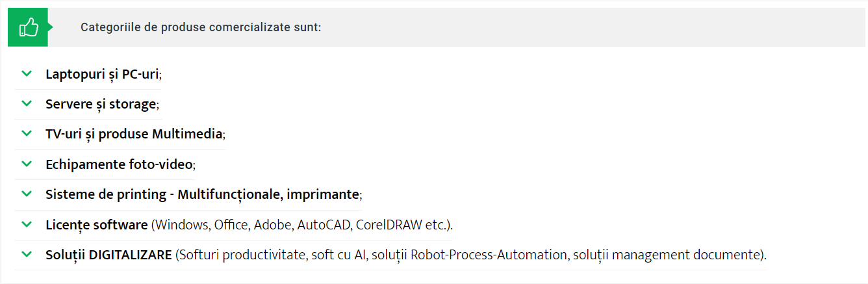Image resolution: width=868 pixels, height=284 pixels.
Task: Expand the Licențe software chevron
Action: pos(27,224)
